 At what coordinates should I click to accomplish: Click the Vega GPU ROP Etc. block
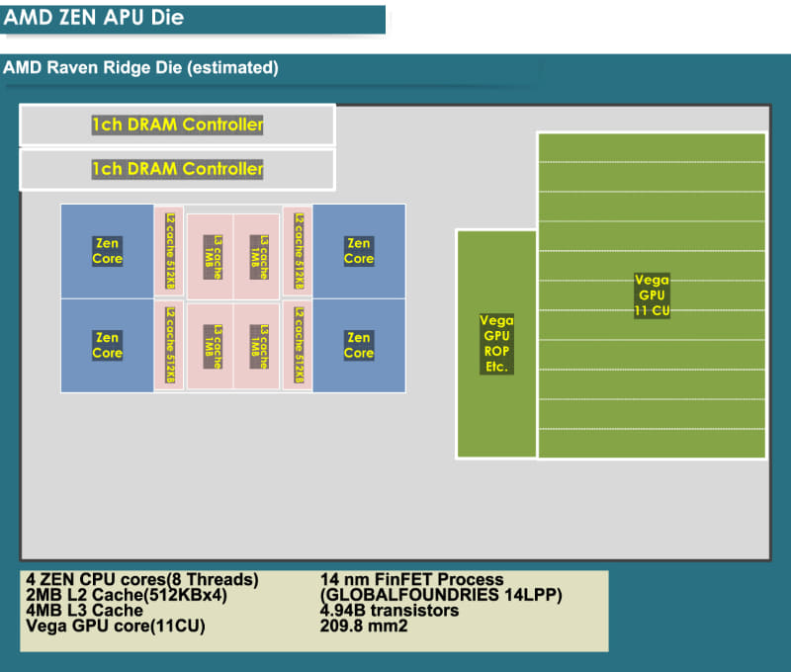496,344
